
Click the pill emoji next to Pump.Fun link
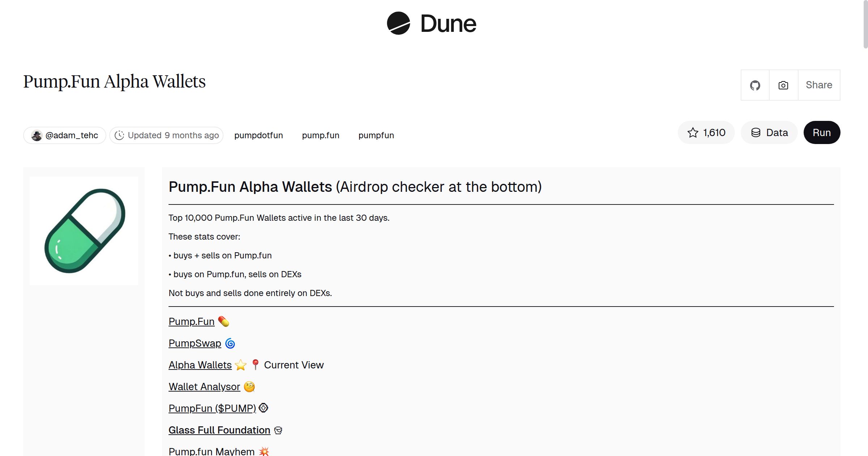coord(223,321)
